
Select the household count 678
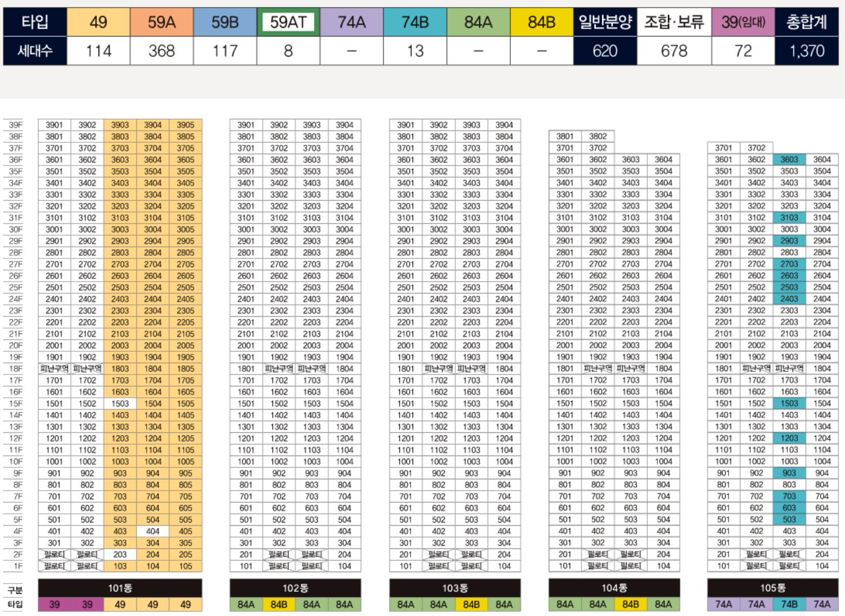coord(674,51)
